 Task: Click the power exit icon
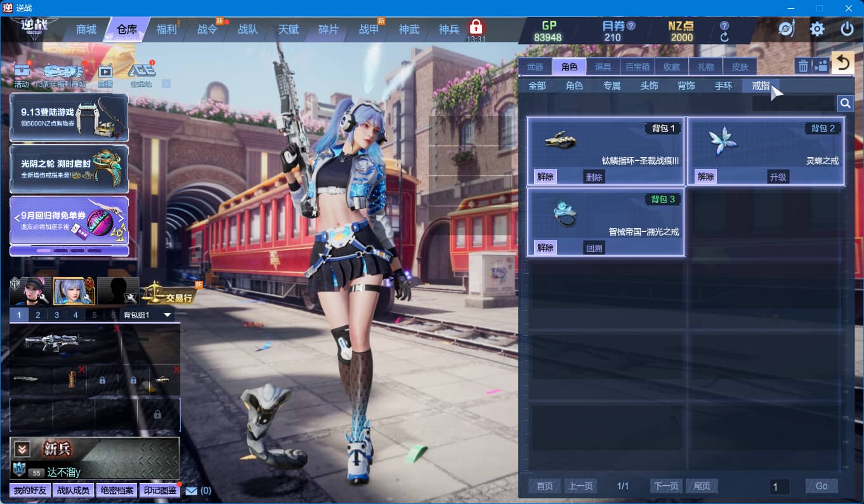[x=847, y=29]
